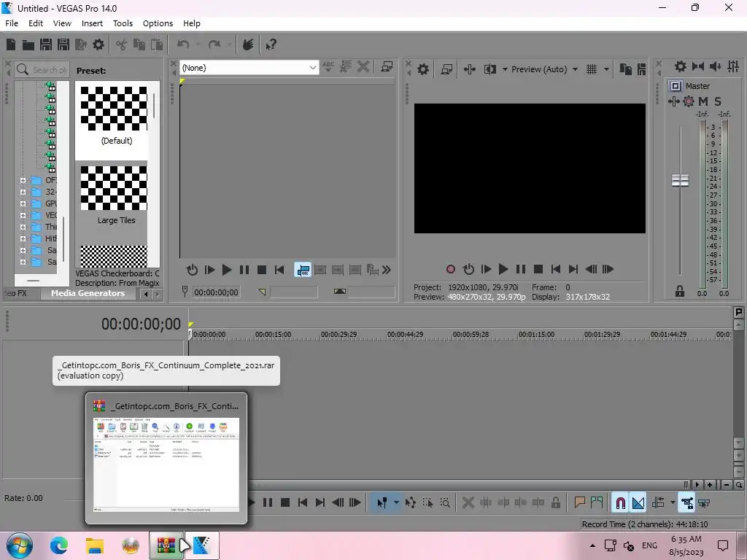Viewport: 747px width, 560px height.
Task: Insert a region with the green flags icon
Action: pyautogui.click(x=597, y=502)
